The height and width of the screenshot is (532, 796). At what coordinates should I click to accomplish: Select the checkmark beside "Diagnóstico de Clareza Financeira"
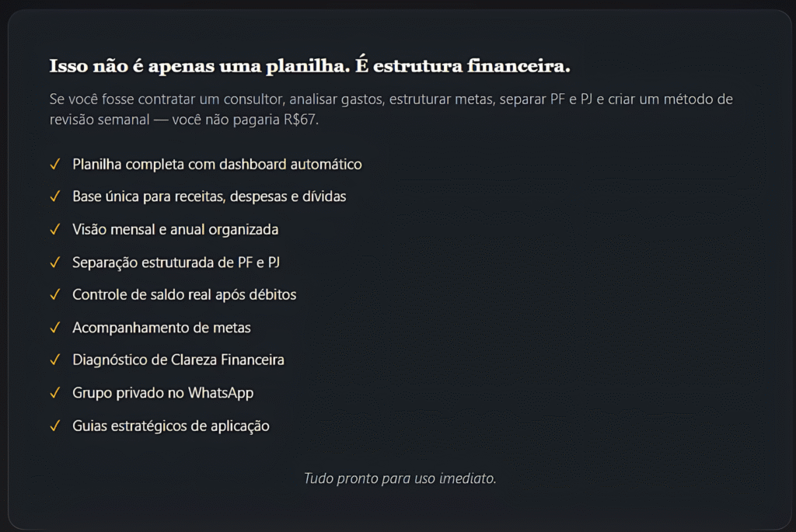[x=55, y=360]
